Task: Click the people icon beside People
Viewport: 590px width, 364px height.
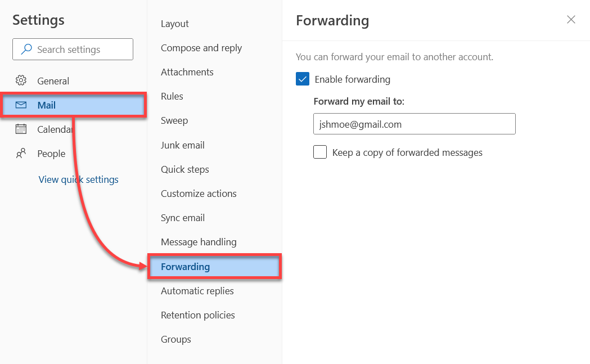Action: coord(21,153)
